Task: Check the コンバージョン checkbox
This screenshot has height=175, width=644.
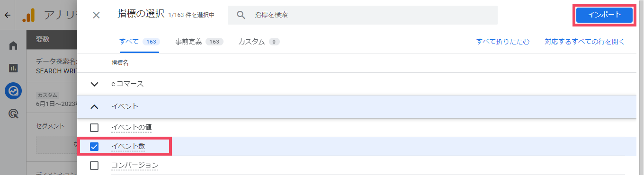Action: [94, 166]
